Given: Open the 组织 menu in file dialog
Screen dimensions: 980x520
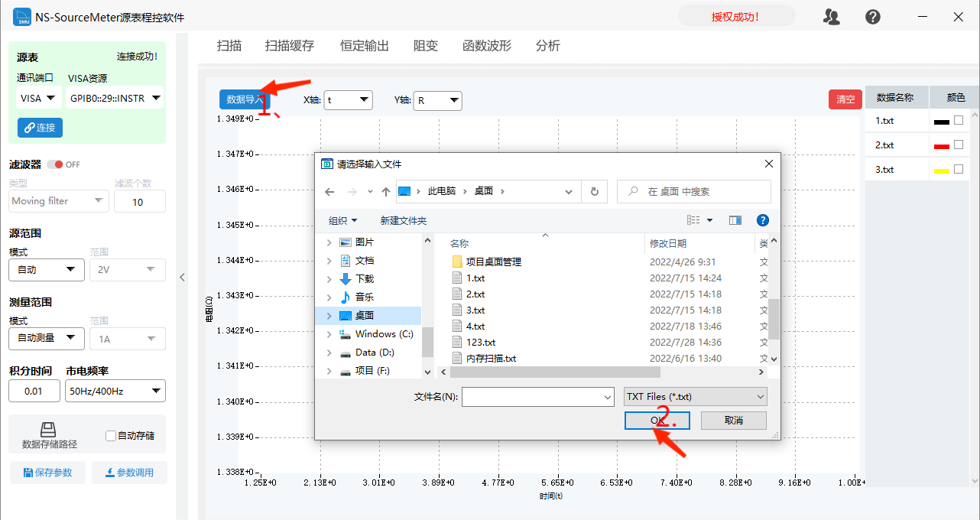Looking at the screenshot, I should 343,220.
